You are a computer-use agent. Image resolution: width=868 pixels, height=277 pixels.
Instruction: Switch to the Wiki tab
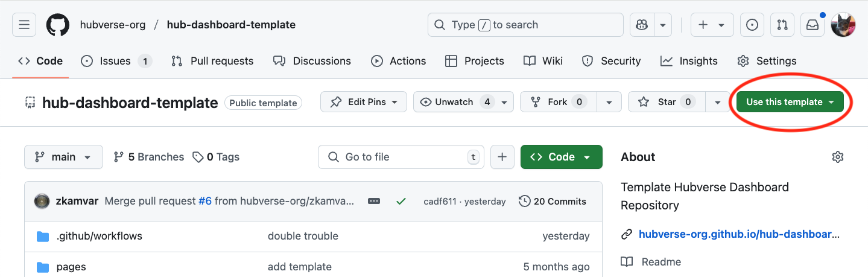[x=543, y=61]
